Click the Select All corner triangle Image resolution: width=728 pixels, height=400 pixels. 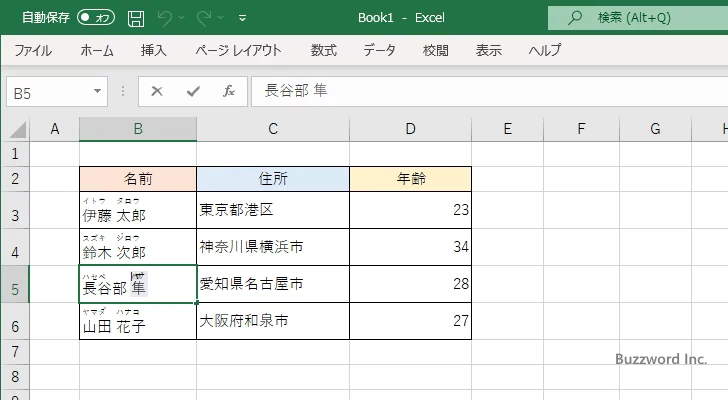[17, 129]
